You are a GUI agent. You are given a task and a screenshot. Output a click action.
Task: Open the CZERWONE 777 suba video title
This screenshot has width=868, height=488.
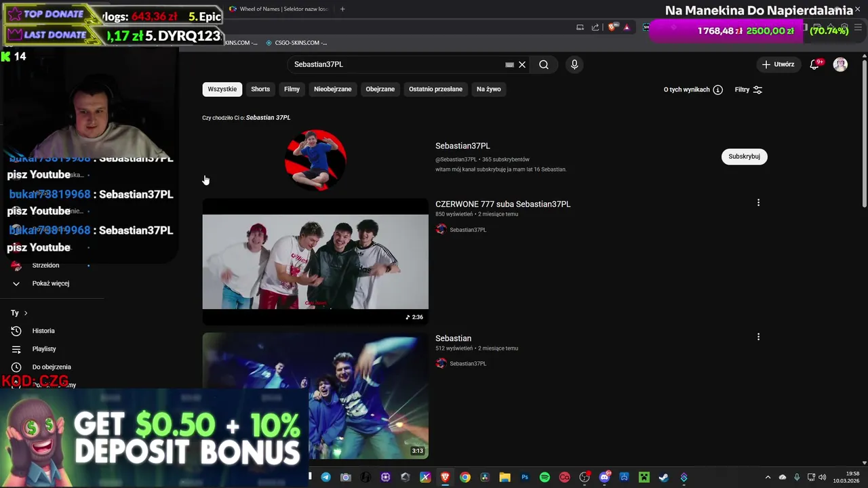[x=503, y=204]
